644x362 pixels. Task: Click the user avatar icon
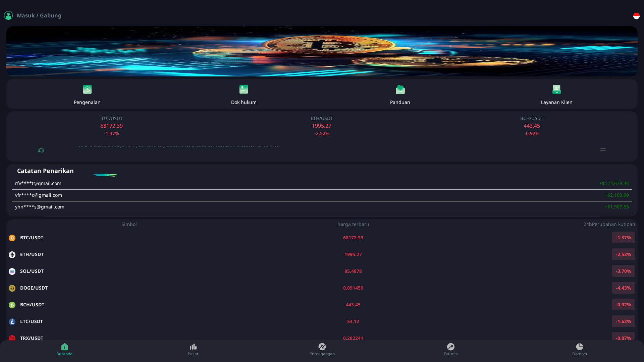point(8,15)
